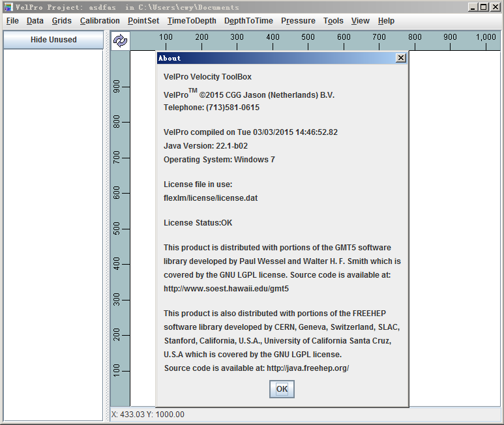Click the 800 mark on horizontal ruler
Image resolution: width=504 pixels, height=425 pixels.
[x=415, y=37]
